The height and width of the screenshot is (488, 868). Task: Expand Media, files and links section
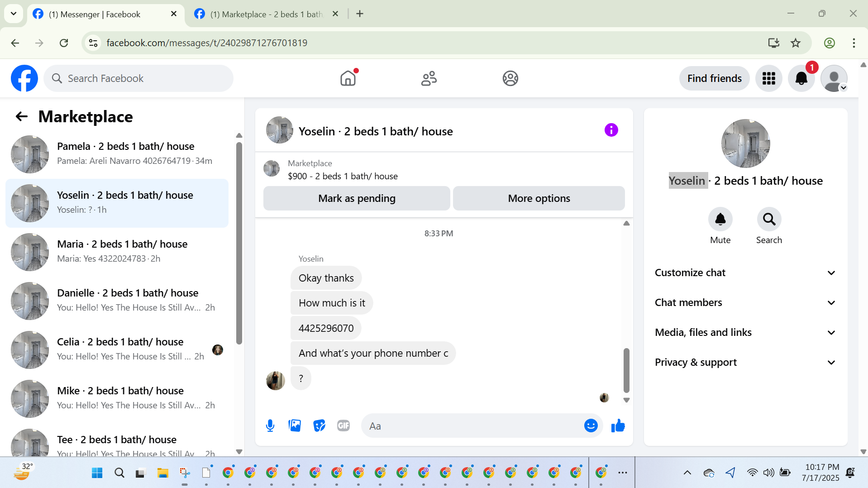click(745, 332)
